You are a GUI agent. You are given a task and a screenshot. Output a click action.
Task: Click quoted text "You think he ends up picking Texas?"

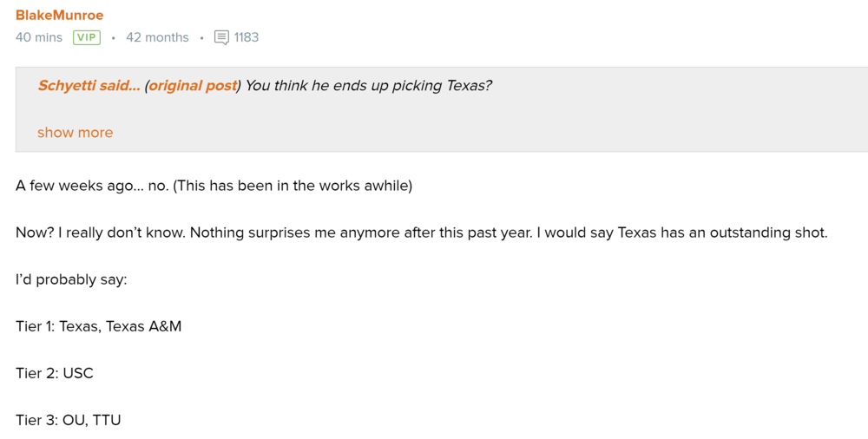click(x=369, y=86)
